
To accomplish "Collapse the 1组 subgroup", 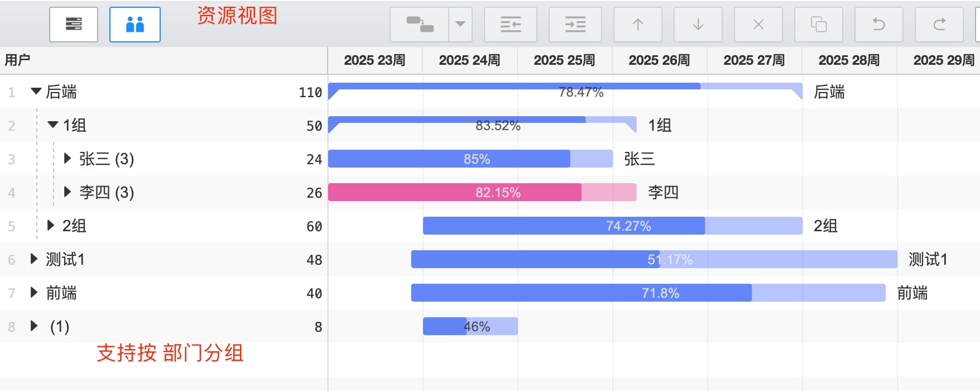I will (53, 125).
